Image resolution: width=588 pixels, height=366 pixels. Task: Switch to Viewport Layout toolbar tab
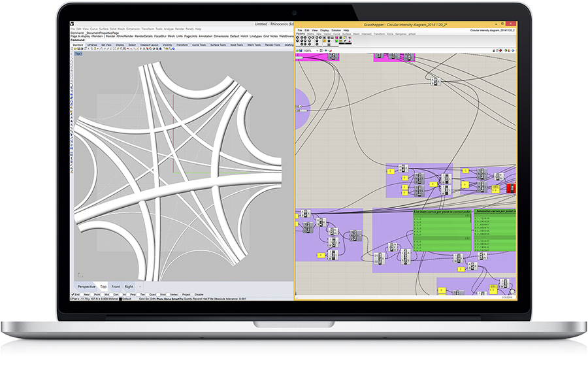tap(149, 45)
